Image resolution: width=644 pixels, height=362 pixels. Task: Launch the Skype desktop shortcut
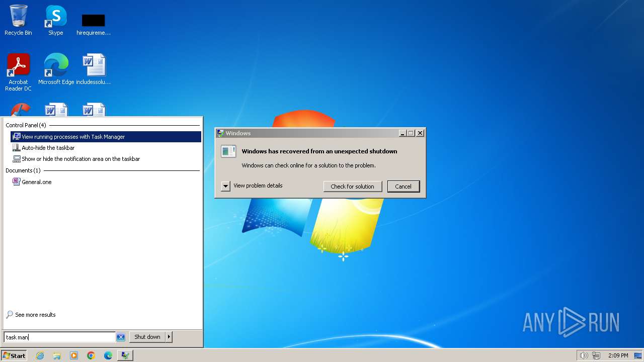55,20
